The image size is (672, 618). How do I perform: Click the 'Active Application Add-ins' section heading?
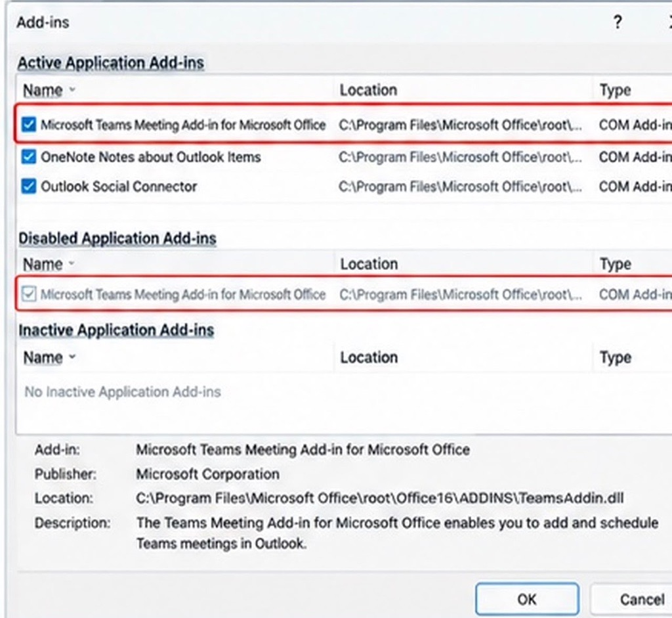click(110, 63)
